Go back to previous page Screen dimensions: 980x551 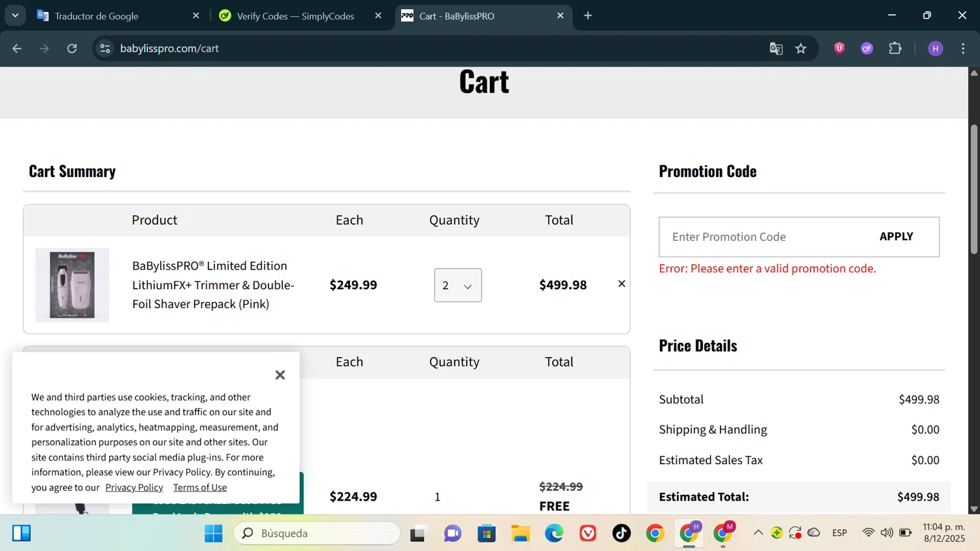coord(17,48)
